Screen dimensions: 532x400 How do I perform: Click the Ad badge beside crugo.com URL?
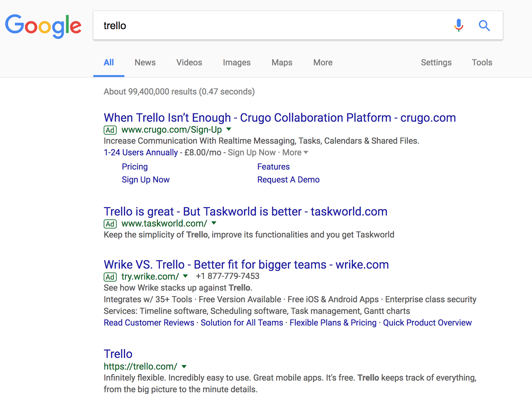point(110,130)
